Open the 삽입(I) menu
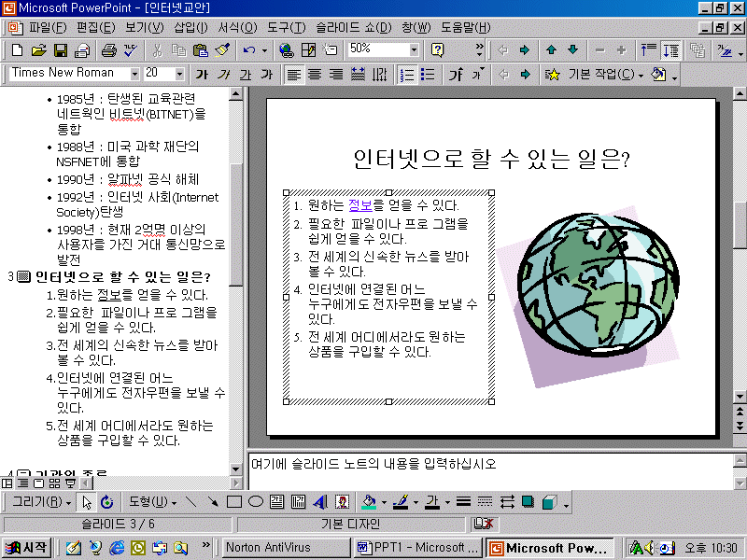 (x=190, y=28)
